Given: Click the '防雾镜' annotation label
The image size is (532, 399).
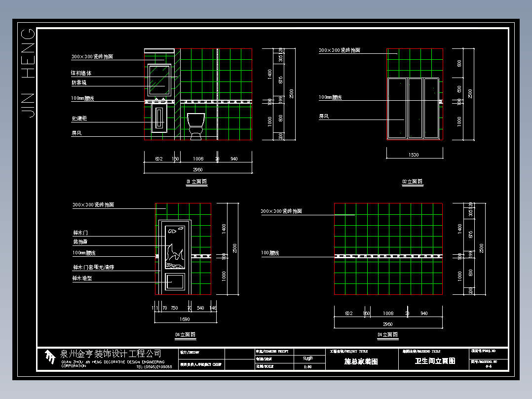Looking at the screenshot, I should pos(79,82).
